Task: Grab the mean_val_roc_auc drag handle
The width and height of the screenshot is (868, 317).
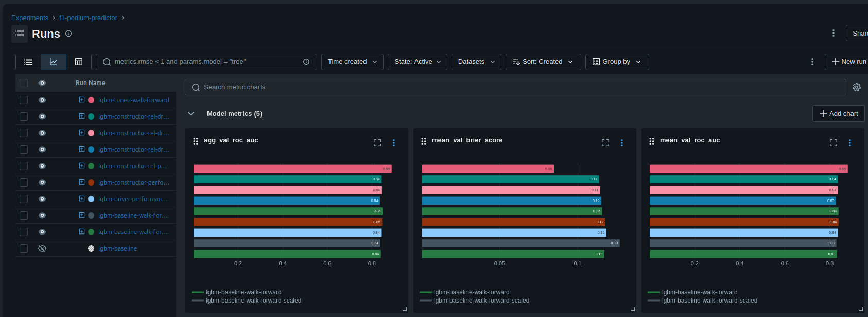Action: click(x=652, y=141)
